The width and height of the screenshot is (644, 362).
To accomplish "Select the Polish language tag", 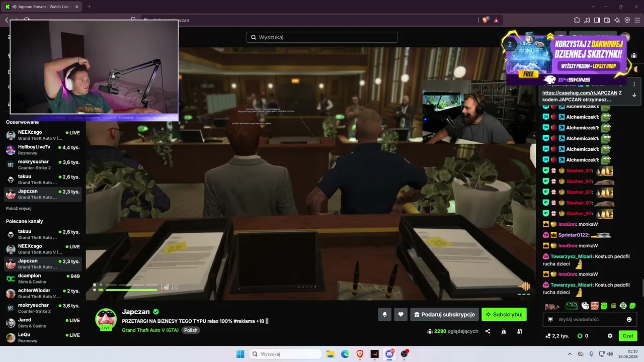I will point(191,330).
